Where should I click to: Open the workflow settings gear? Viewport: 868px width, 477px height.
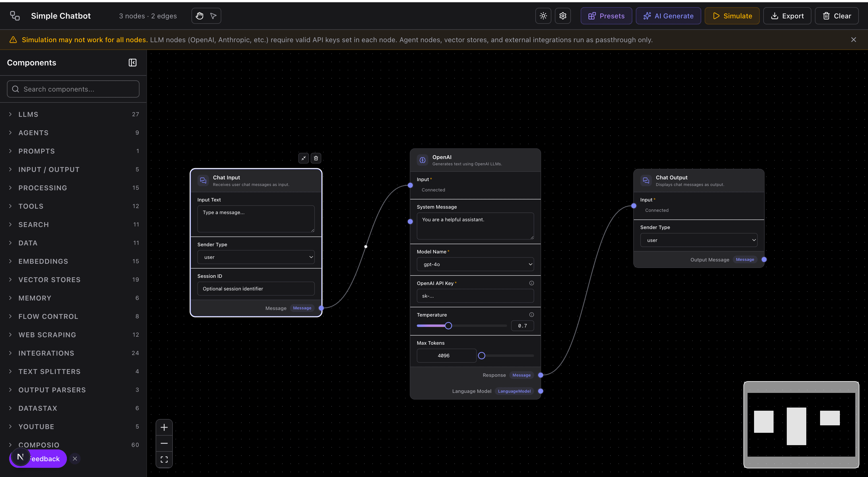(562, 15)
